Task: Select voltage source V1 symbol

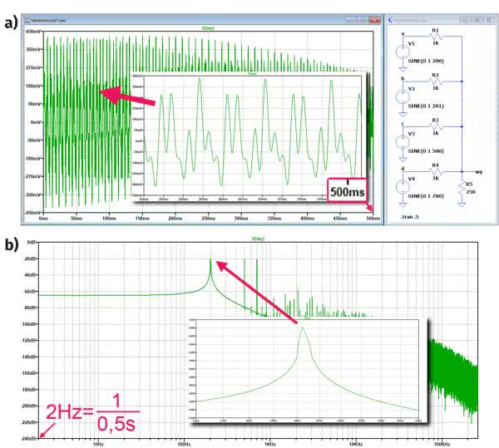Action: pyautogui.click(x=403, y=52)
